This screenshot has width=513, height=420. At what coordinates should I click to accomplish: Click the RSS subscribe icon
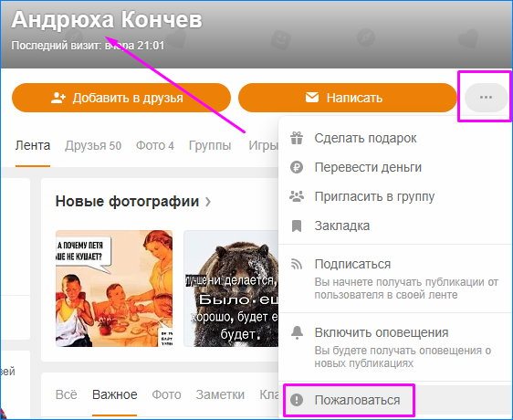[297, 264]
